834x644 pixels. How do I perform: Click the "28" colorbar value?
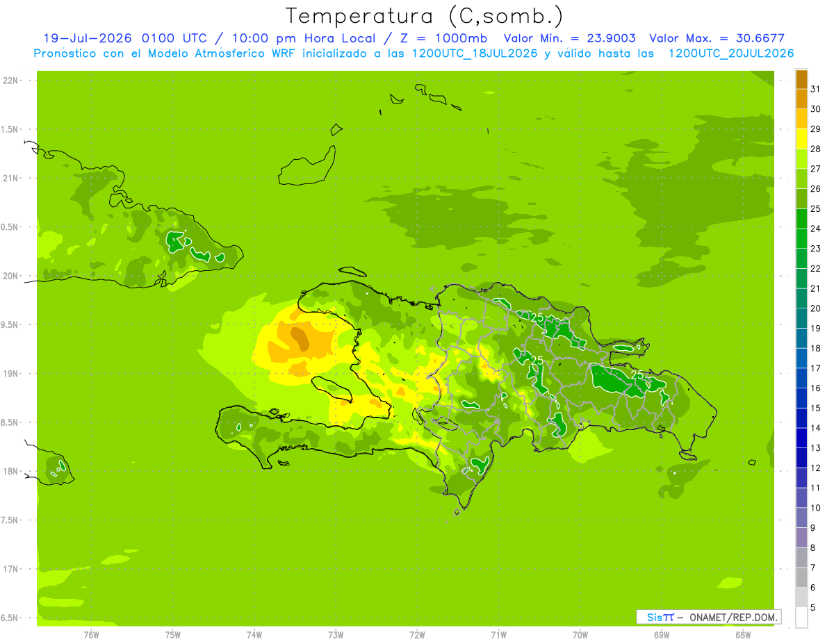coord(816,149)
